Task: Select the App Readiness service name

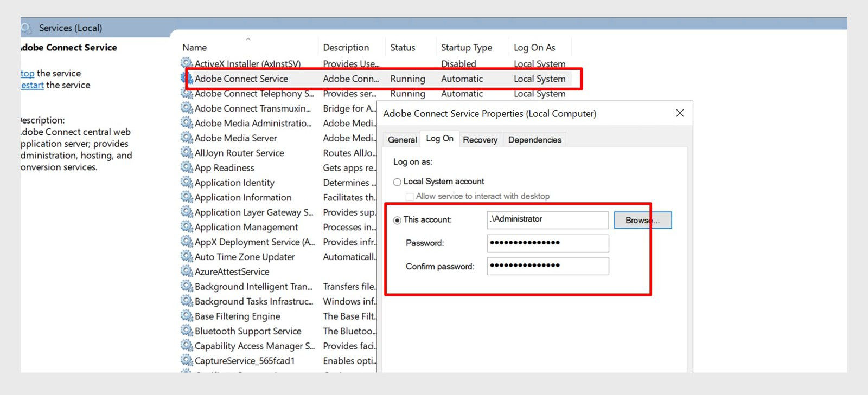Action: pyautogui.click(x=224, y=168)
